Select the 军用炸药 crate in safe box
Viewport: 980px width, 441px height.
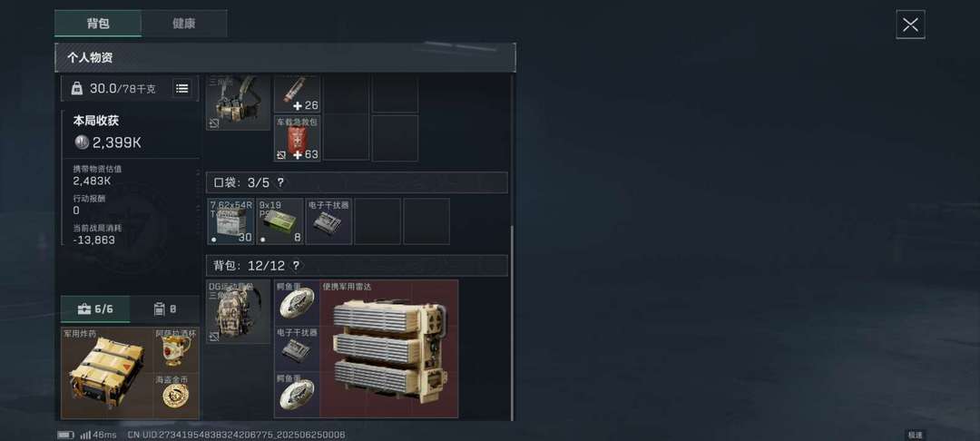[x=107, y=373]
